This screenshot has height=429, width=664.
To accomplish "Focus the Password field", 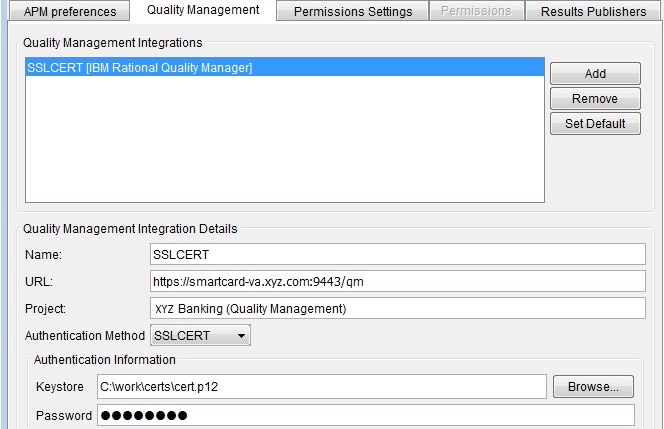I will 365,415.
